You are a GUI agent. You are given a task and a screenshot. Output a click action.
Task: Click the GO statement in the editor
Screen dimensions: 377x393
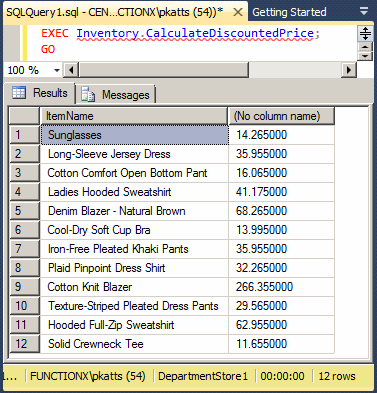(x=48, y=49)
